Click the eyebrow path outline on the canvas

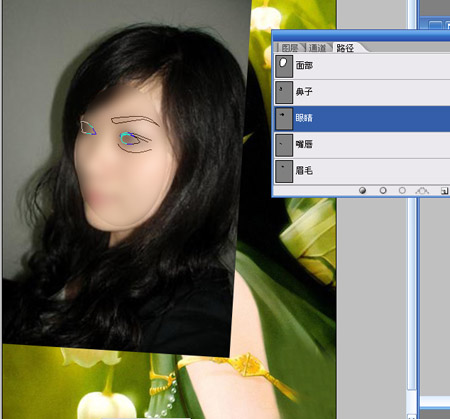pos(135,120)
